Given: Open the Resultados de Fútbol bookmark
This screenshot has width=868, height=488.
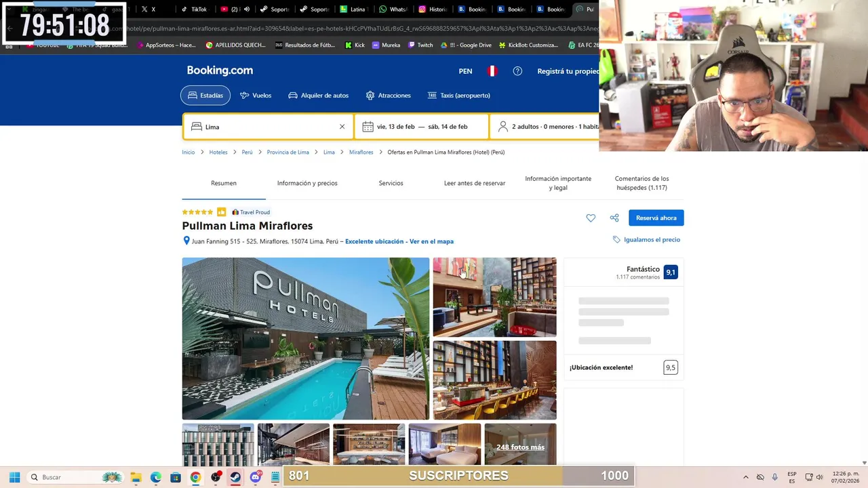Looking at the screenshot, I should click(306, 45).
